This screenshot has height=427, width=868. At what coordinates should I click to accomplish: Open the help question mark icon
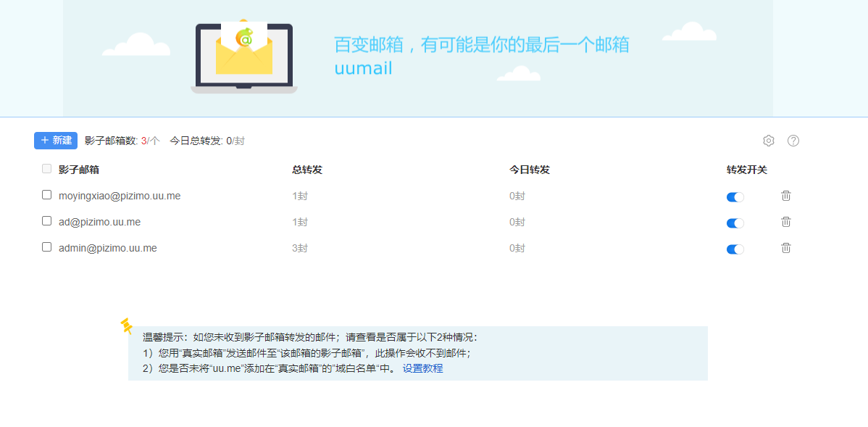pos(793,141)
